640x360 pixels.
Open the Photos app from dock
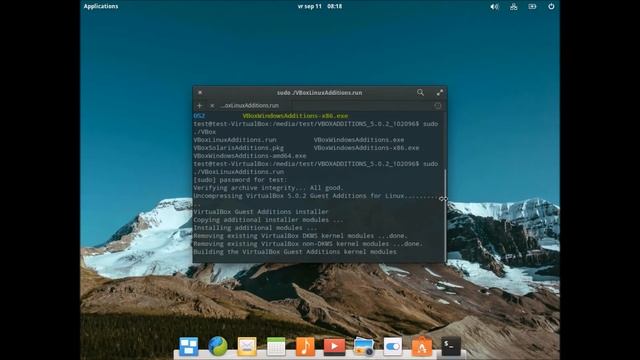pyautogui.click(x=364, y=347)
